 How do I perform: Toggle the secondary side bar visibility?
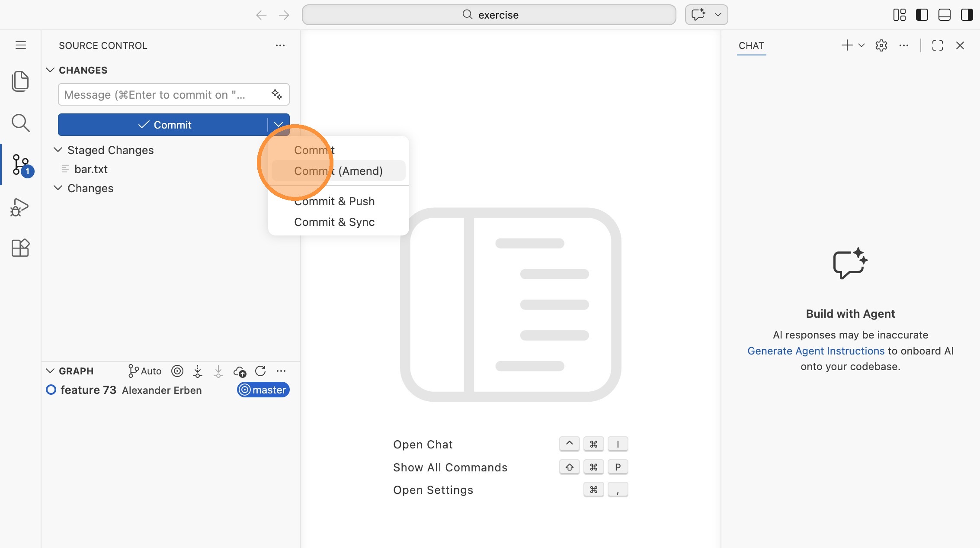point(967,15)
